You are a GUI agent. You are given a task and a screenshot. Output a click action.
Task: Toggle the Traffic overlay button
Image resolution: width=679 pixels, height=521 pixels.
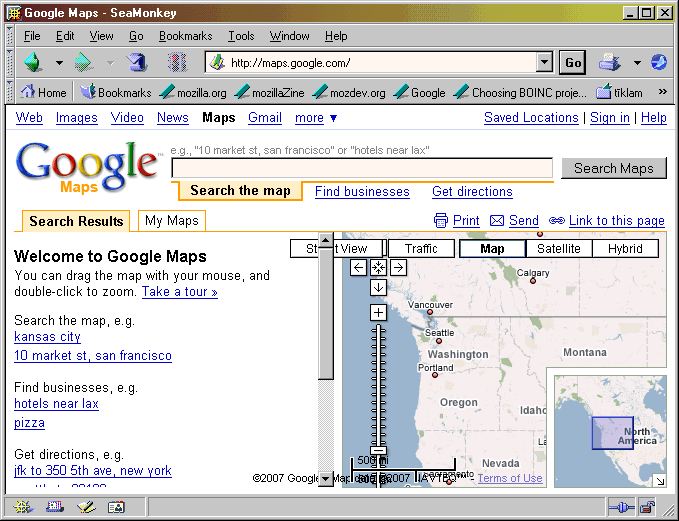click(421, 249)
